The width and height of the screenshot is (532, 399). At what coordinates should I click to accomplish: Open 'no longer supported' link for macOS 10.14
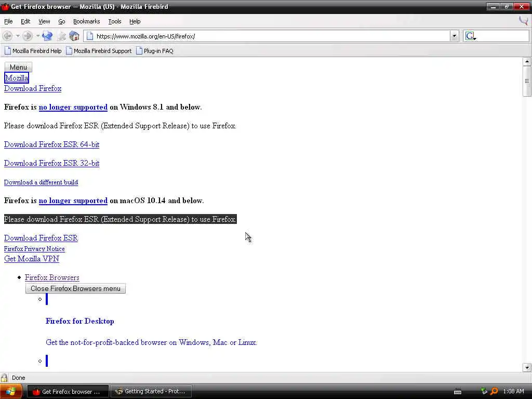(x=73, y=201)
